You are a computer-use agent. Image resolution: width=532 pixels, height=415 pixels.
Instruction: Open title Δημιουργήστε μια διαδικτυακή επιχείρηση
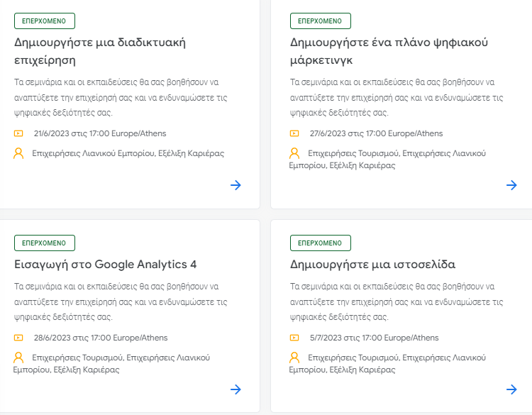(100, 51)
